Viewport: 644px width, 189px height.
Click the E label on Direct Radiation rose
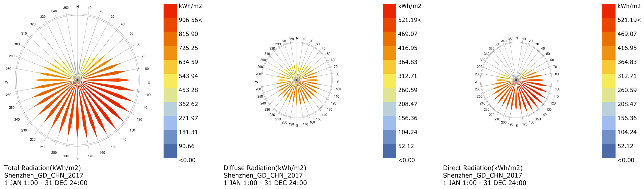[x=558, y=82]
